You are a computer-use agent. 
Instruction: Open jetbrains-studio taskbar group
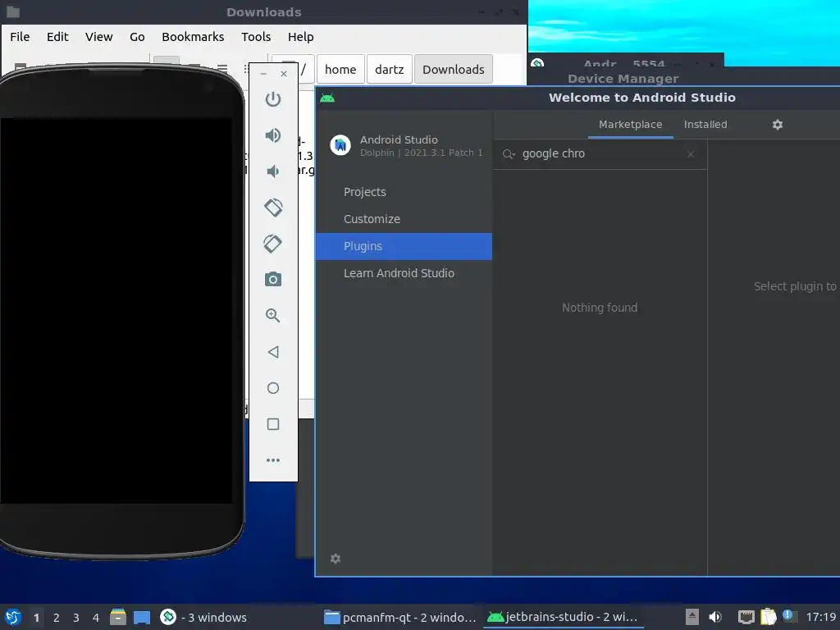[x=563, y=617]
